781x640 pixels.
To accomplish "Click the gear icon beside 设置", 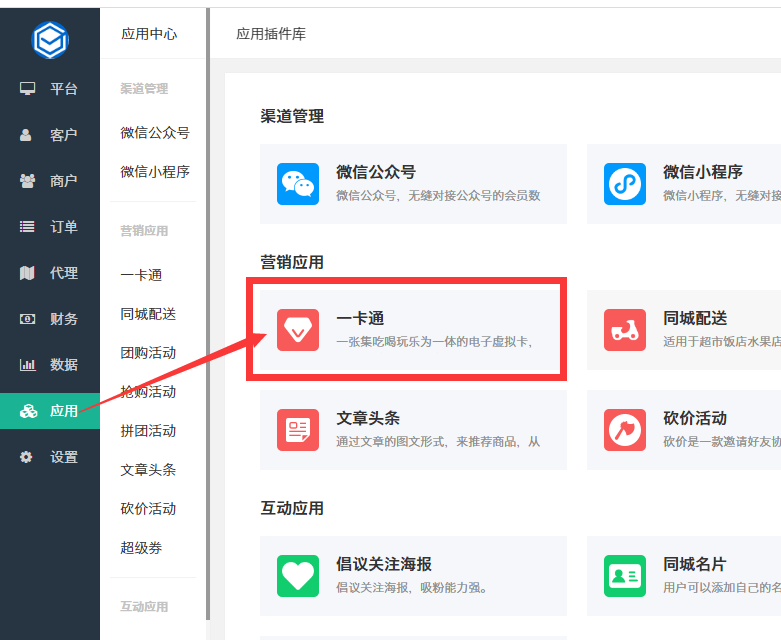I will (26, 457).
